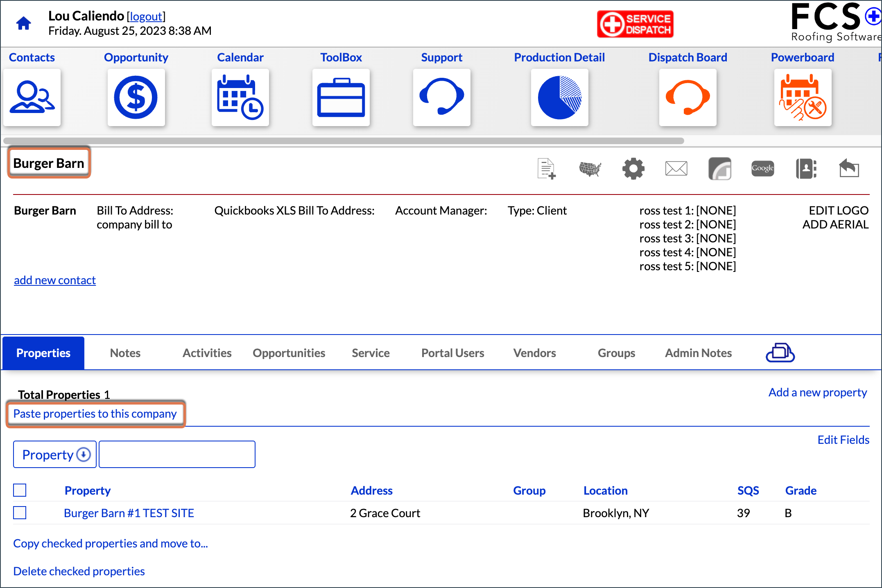Switch to the Groups tab
This screenshot has height=588, width=882.
point(617,353)
